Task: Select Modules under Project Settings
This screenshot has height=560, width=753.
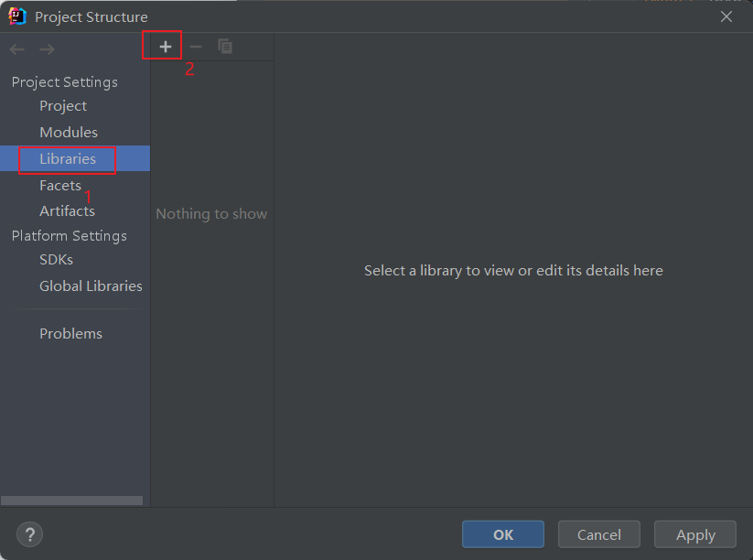Action: click(x=66, y=132)
